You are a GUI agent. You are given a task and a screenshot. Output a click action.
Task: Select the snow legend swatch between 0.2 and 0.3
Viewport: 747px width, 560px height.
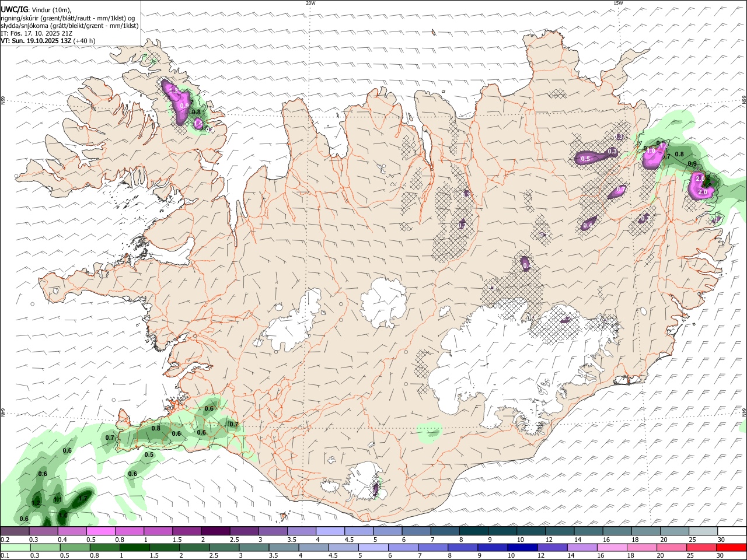point(15,531)
